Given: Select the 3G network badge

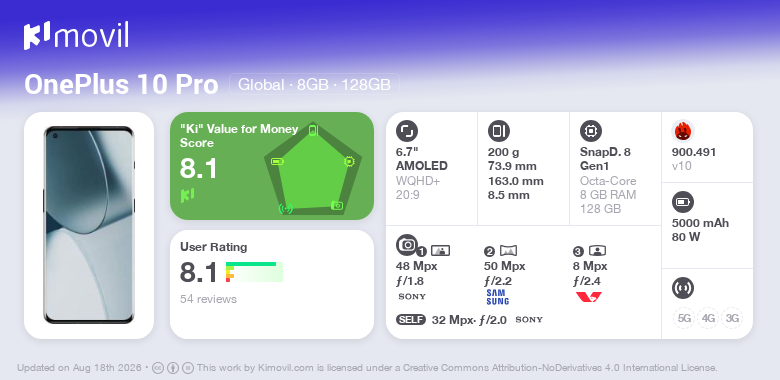Looking at the screenshot, I should click(732, 318).
